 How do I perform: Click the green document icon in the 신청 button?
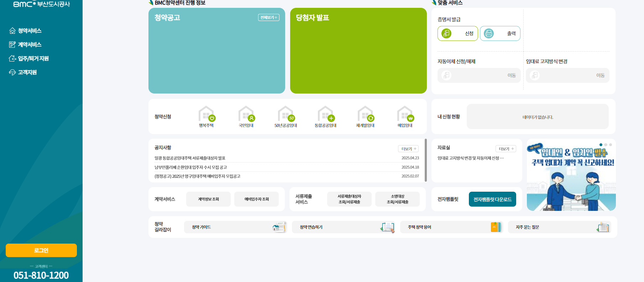tap(446, 33)
